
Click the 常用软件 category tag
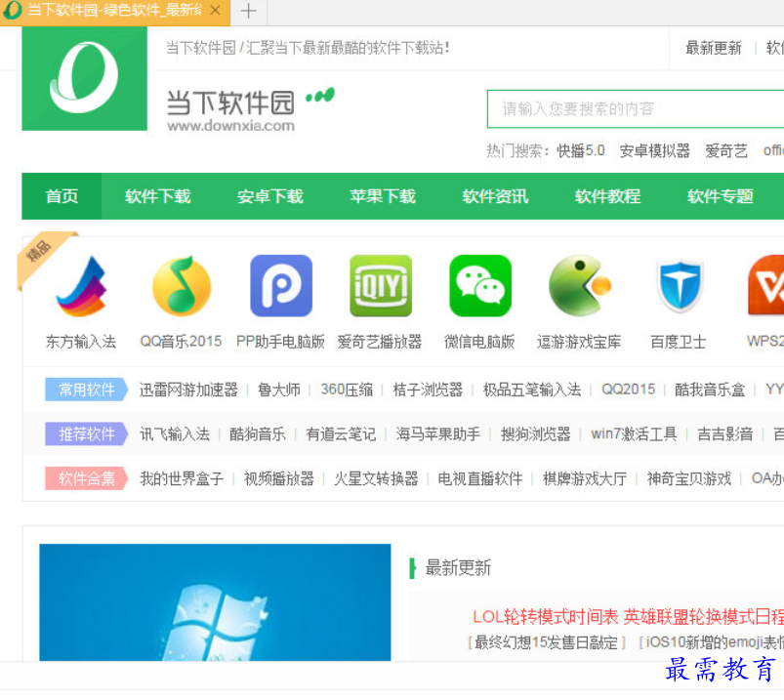(x=87, y=390)
